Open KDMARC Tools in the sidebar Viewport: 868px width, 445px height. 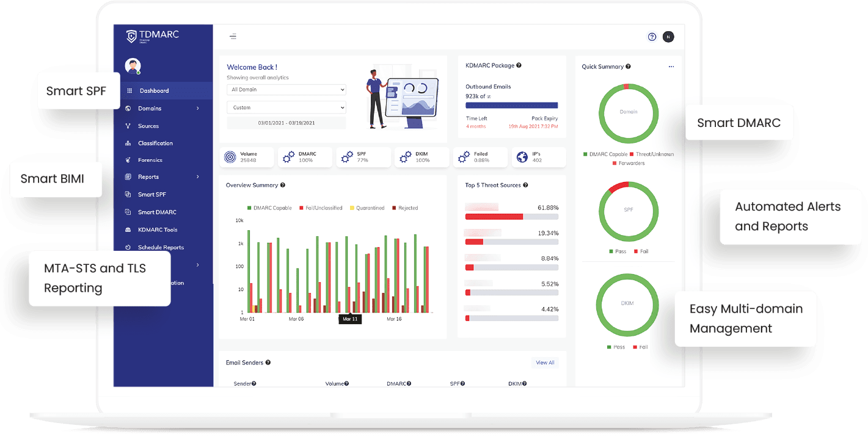coord(158,230)
